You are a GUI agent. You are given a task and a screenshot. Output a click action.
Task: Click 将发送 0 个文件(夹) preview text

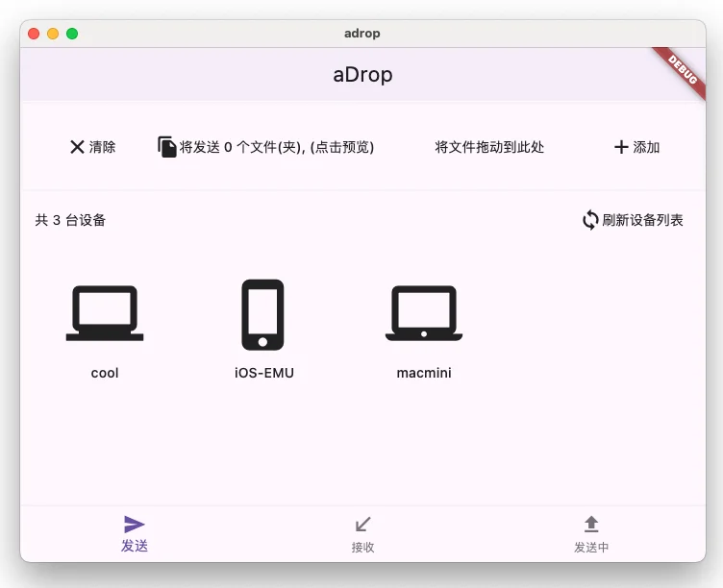click(277, 147)
